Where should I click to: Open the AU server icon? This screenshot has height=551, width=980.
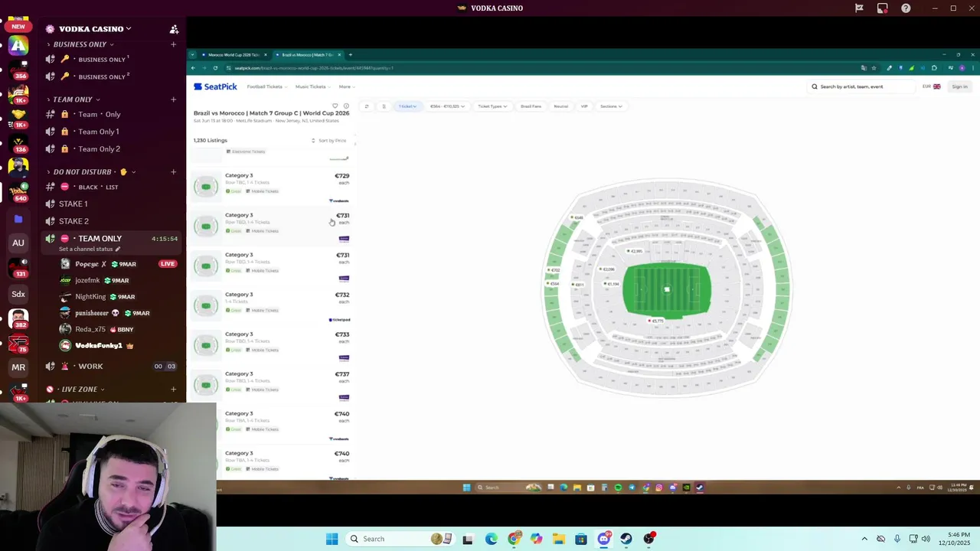pyautogui.click(x=18, y=243)
